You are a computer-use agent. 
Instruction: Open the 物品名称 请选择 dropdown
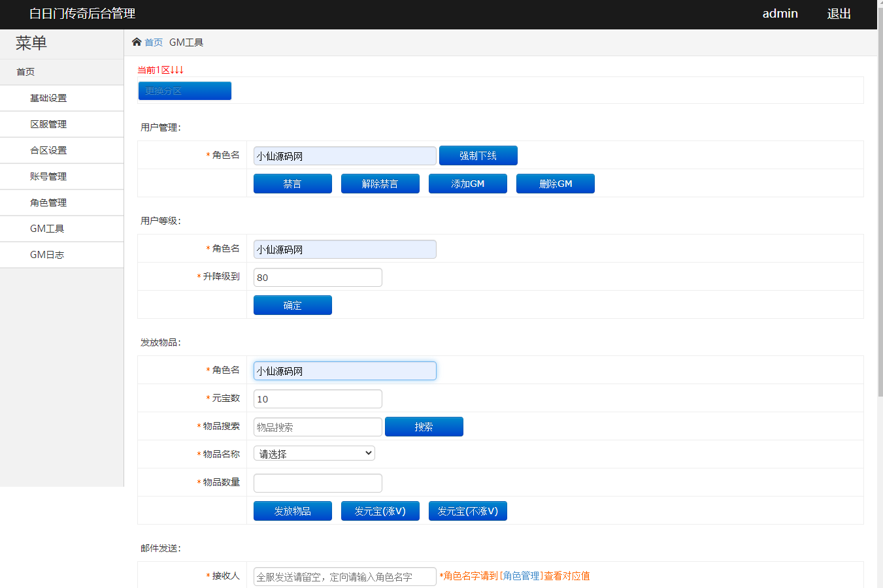314,453
